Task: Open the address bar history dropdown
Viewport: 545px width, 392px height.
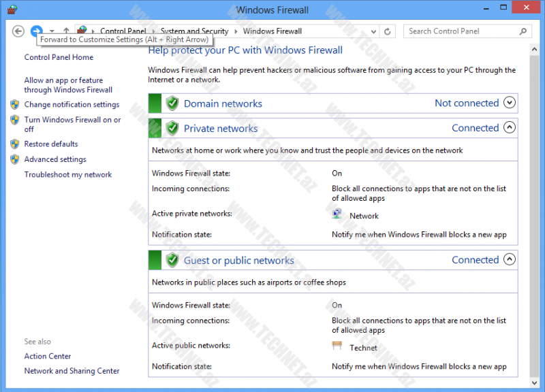Action: point(373,31)
